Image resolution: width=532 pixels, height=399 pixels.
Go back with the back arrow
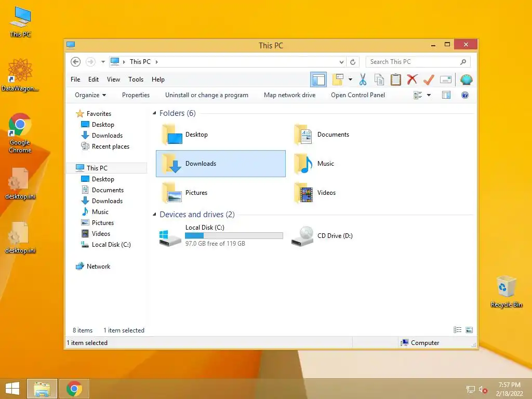pos(76,62)
